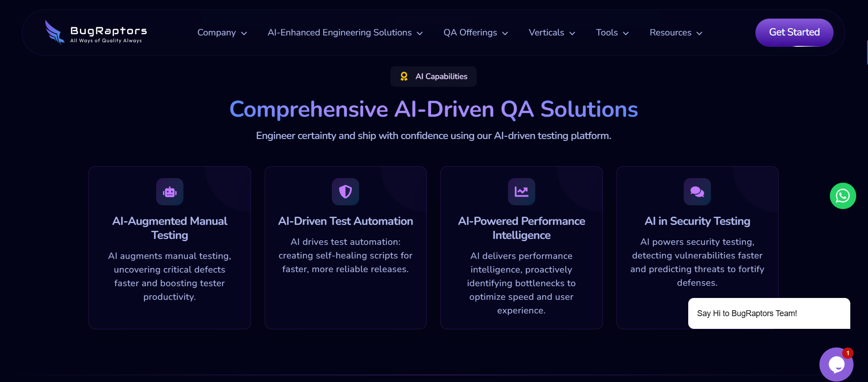This screenshot has width=868, height=382.
Task: Expand the QA Offerings chevron
Action: click(x=505, y=33)
